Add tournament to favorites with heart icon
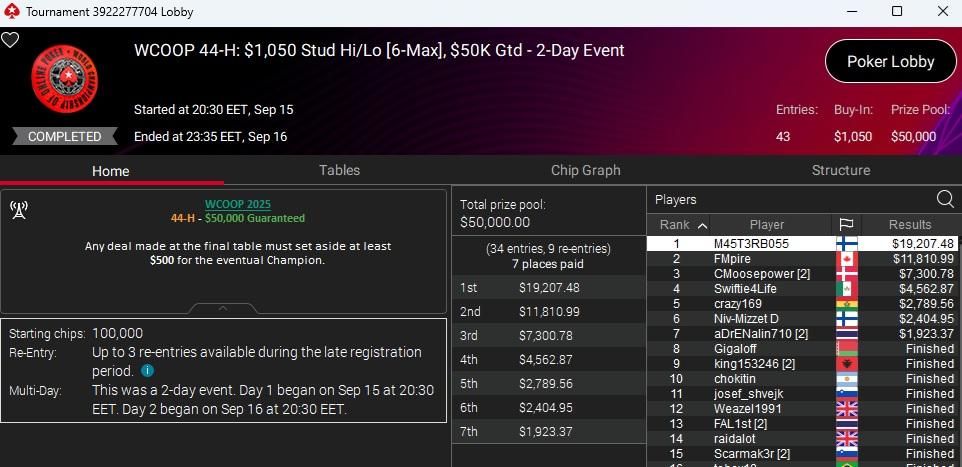 (x=10, y=41)
